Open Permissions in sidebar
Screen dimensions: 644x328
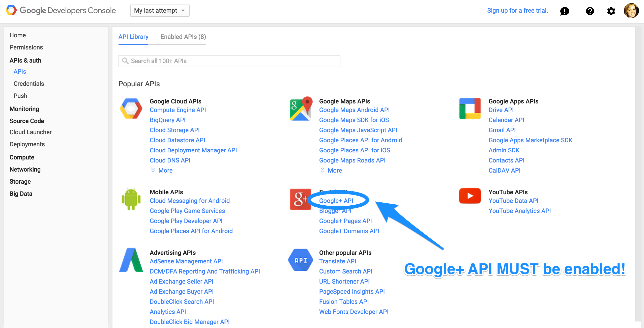[26, 47]
